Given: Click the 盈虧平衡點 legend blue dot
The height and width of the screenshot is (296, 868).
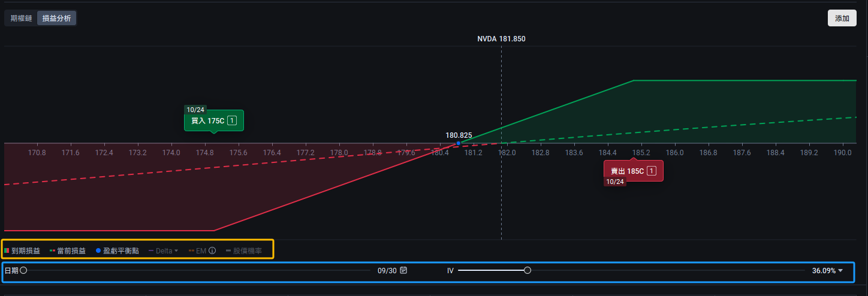Looking at the screenshot, I should click(x=98, y=250).
